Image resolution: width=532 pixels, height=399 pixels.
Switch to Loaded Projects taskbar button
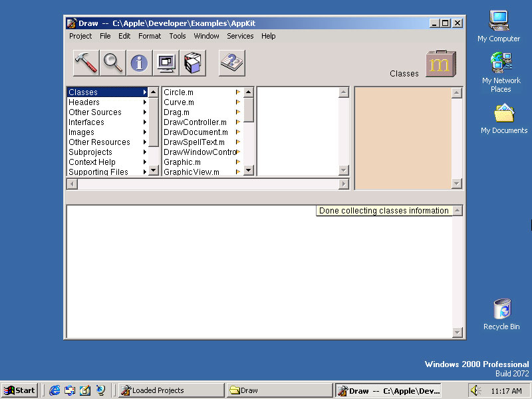pyautogui.click(x=172, y=390)
